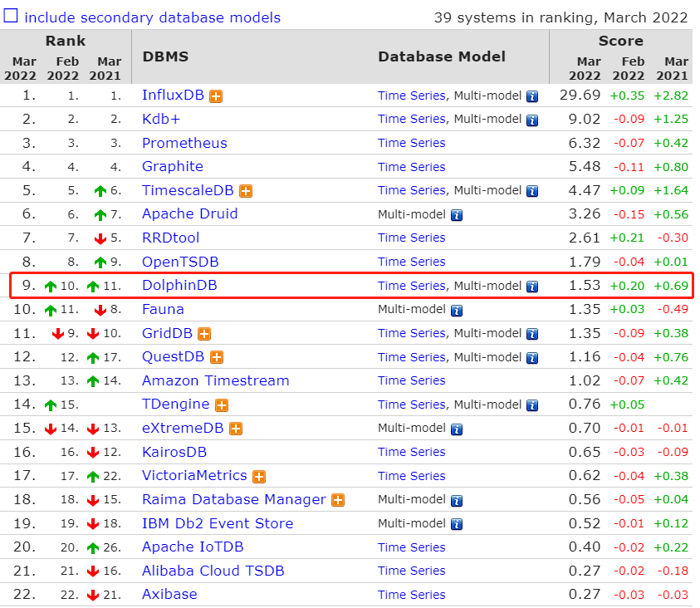This screenshot has height=608, width=700.
Task: Open the Alibaba Cloud TSDB link
Action: coord(213,571)
